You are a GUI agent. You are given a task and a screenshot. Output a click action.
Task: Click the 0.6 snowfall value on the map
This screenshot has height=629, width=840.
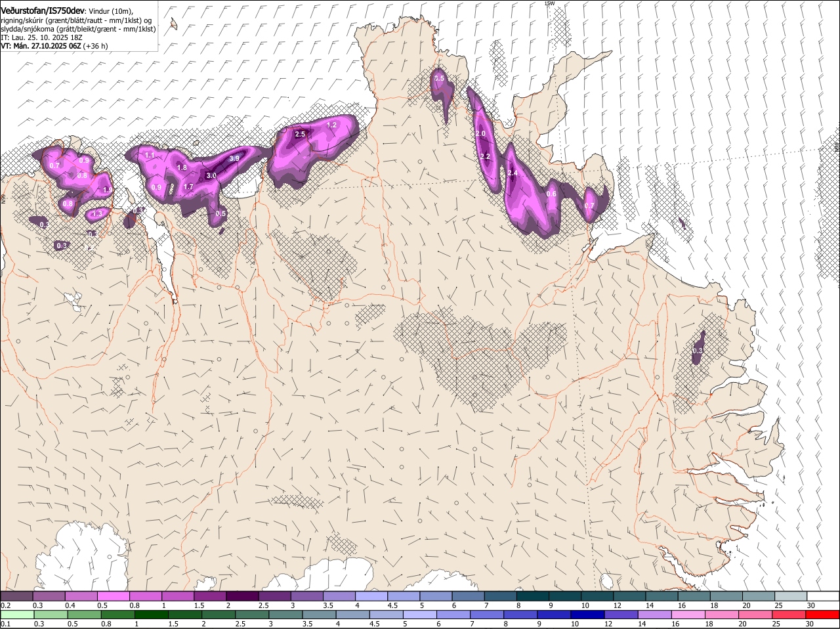click(551, 194)
